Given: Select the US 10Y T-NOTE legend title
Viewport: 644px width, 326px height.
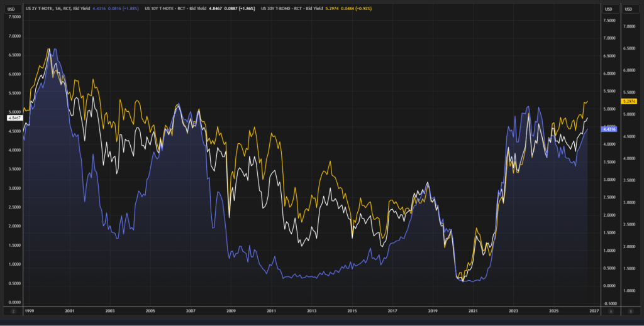Looking at the screenshot, I should [159, 9].
